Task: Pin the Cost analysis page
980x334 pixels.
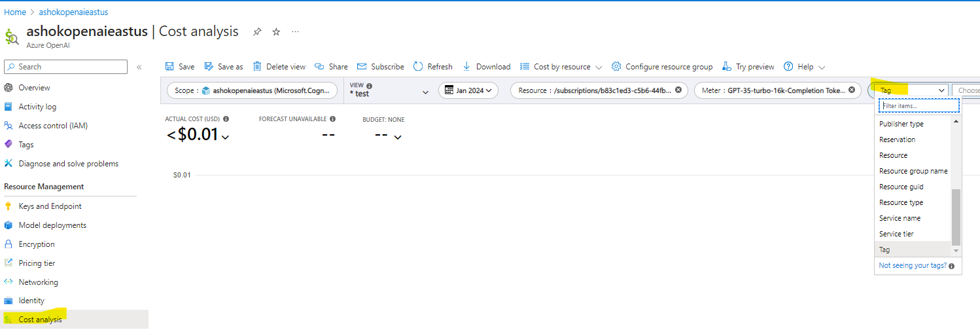Action: 257,31
